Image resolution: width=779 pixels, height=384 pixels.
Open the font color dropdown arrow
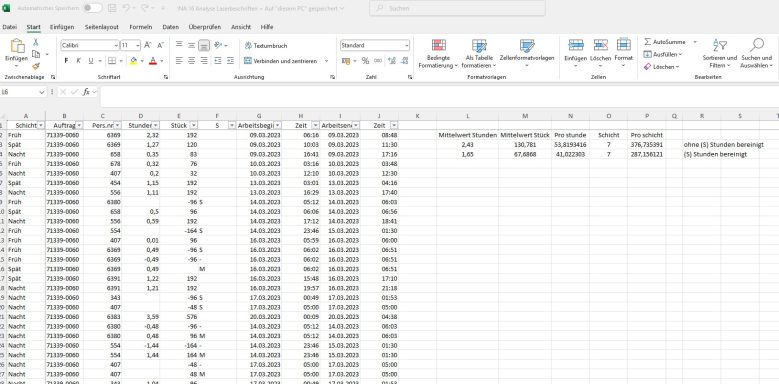(x=162, y=61)
